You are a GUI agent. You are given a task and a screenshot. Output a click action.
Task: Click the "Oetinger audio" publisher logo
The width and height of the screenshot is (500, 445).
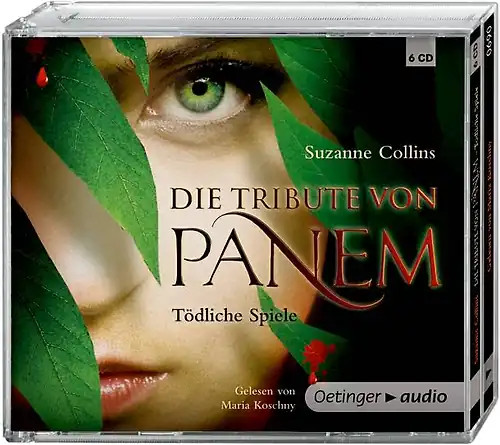pyautogui.click(x=385, y=397)
